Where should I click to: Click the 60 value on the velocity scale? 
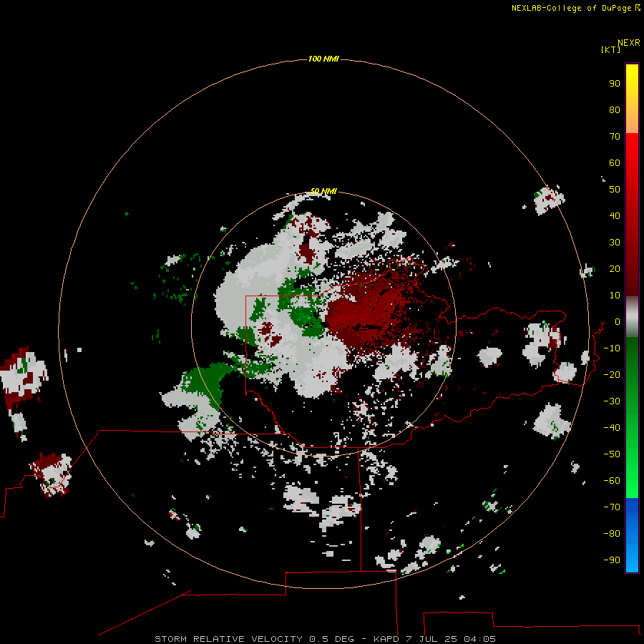pos(615,162)
